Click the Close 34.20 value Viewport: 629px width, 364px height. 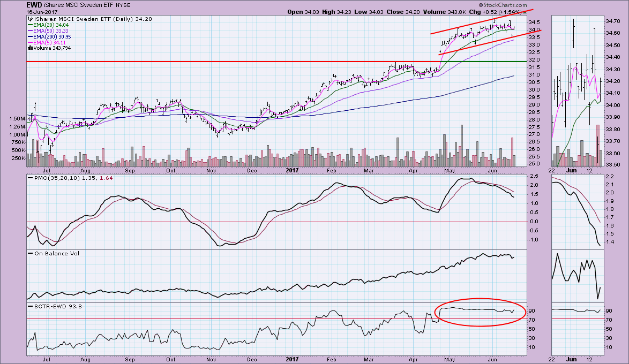point(403,12)
